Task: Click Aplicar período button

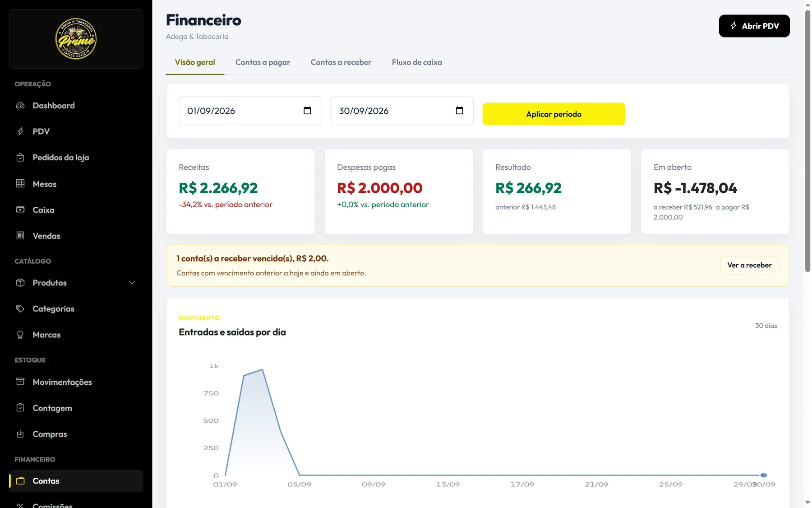Action: point(554,114)
